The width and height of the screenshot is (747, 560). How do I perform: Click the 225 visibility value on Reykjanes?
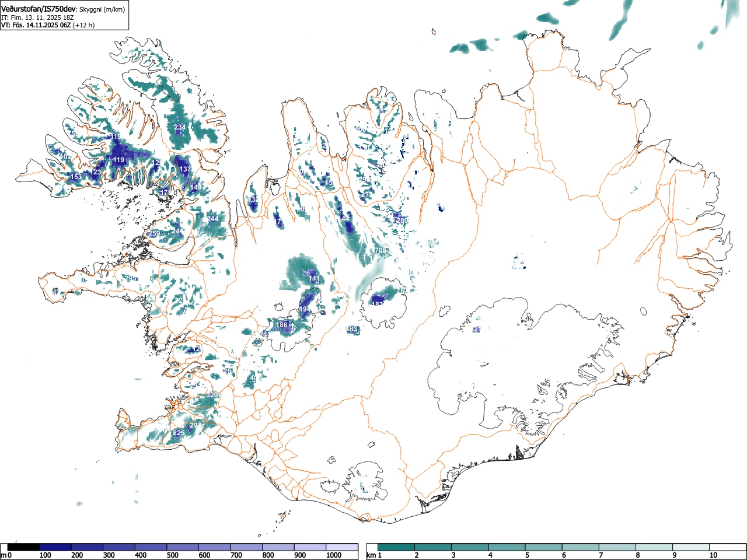tap(179, 433)
